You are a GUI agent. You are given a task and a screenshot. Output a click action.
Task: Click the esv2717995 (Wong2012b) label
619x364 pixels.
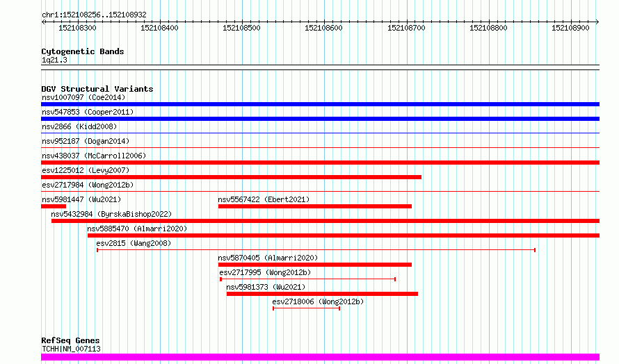click(265, 272)
